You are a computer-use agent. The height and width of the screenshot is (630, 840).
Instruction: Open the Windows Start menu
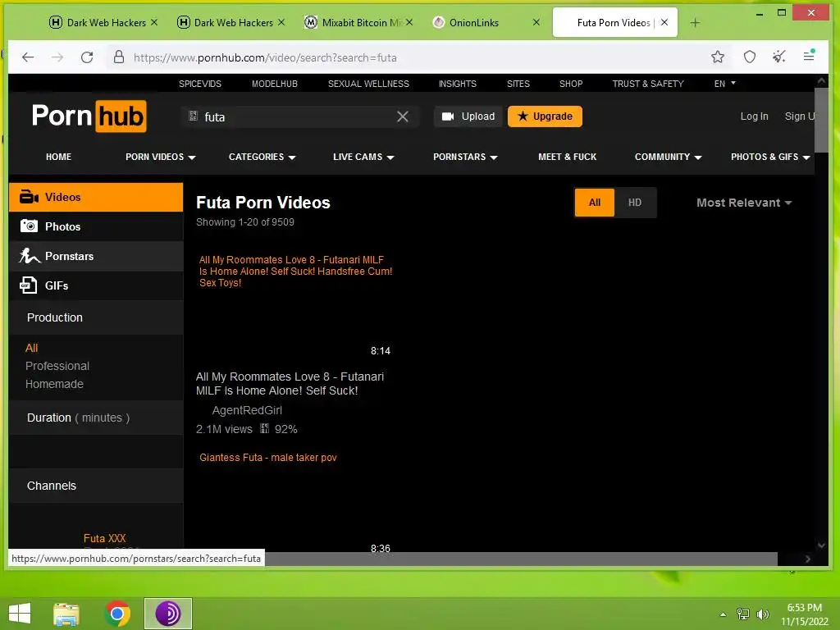(x=20, y=614)
